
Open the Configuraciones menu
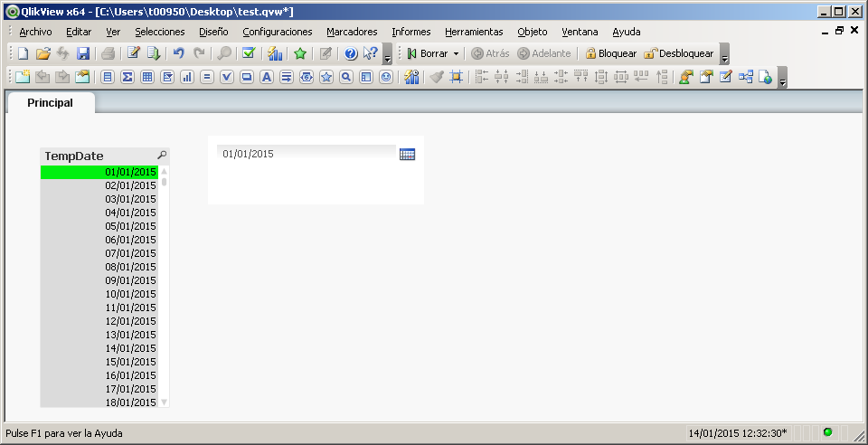(x=278, y=32)
